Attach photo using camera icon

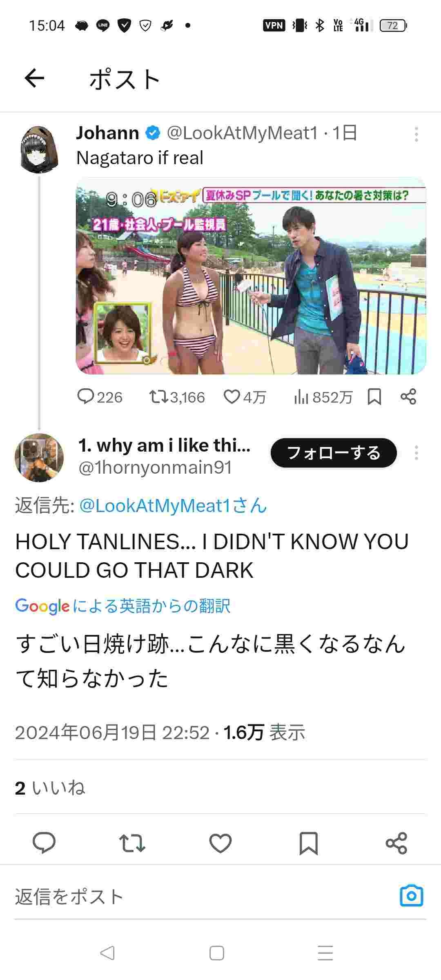[x=411, y=895]
